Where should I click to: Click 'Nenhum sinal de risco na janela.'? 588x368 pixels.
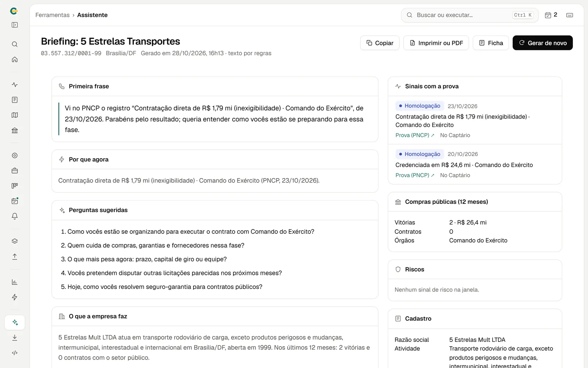pos(437,290)
